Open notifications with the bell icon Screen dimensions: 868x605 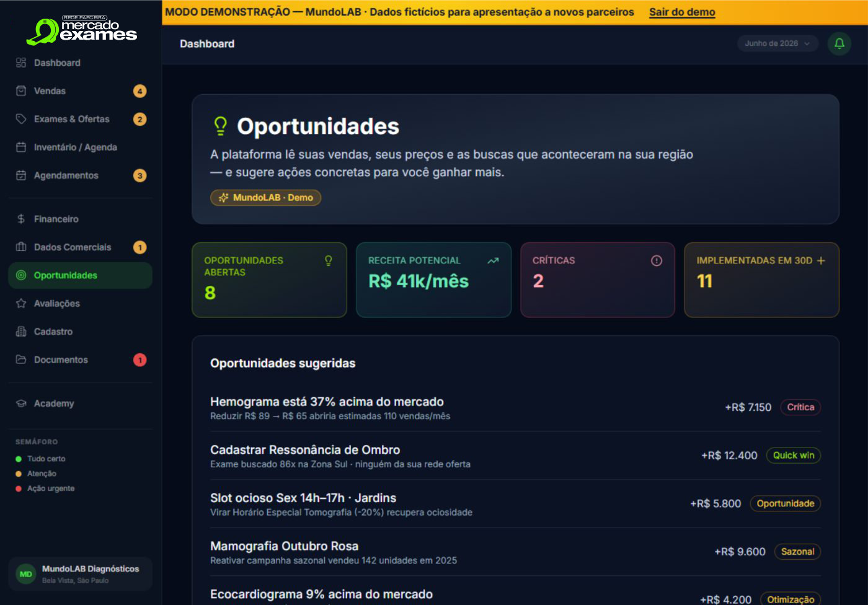(839, 43)
